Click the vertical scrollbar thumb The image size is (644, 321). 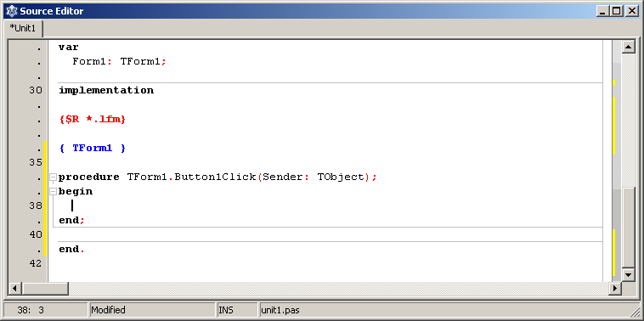tap(629, 227)
